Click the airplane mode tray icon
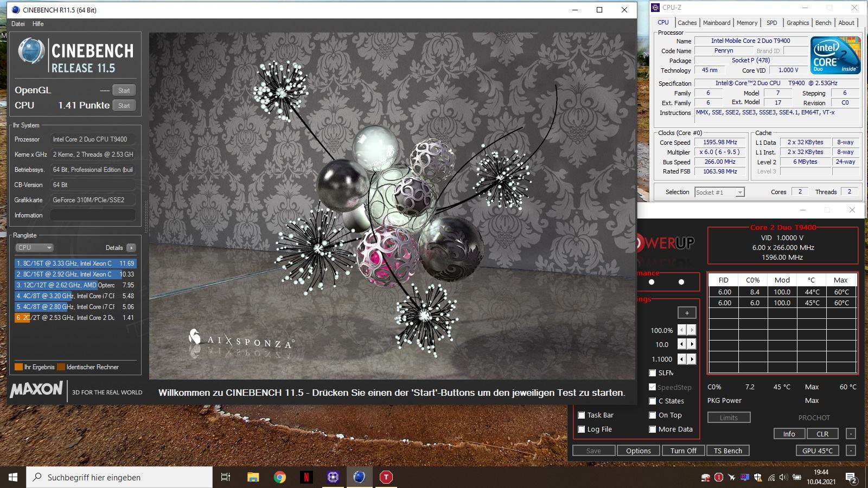This screenshot has height=488, width=868. tap(732, 478)
